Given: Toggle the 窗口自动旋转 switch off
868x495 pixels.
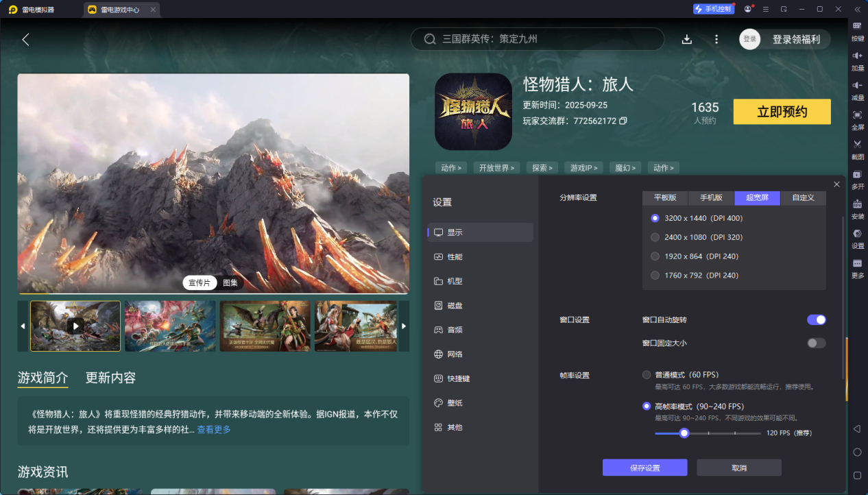Looking at the screenshot, I should (x=816, y=319).
